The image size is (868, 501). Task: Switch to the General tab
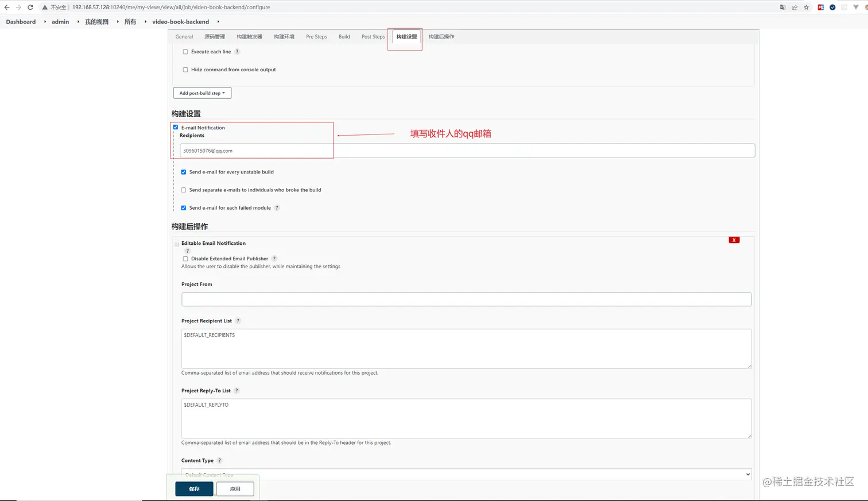[x=184, y=37]
